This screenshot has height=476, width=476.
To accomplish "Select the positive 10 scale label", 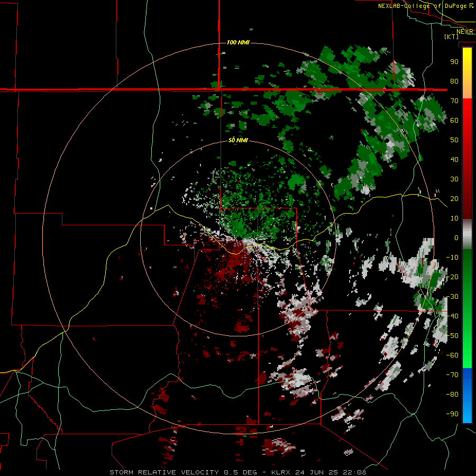I will pos(454,218).
